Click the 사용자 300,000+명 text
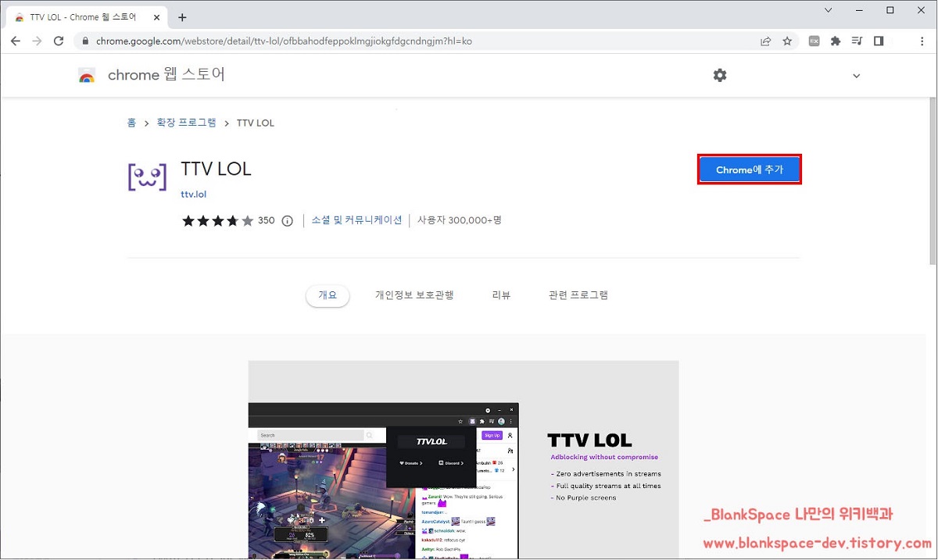 coord(460,220)
